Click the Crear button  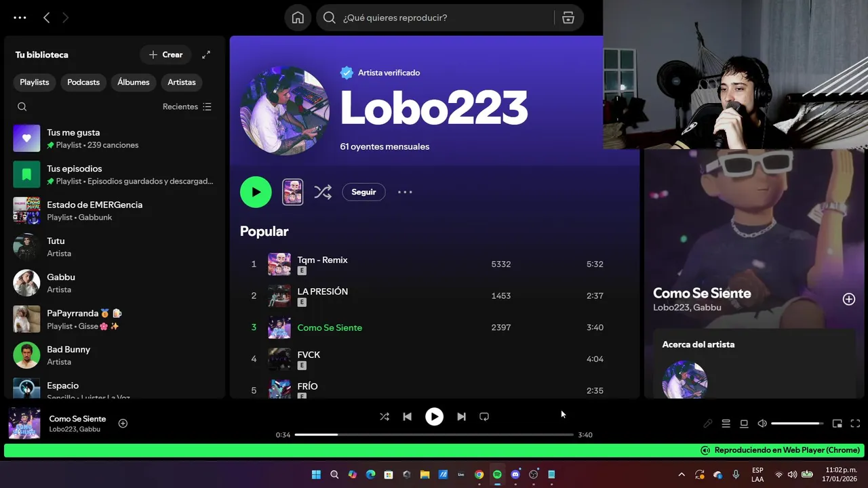pyautogui.click(x=165, y=55)
